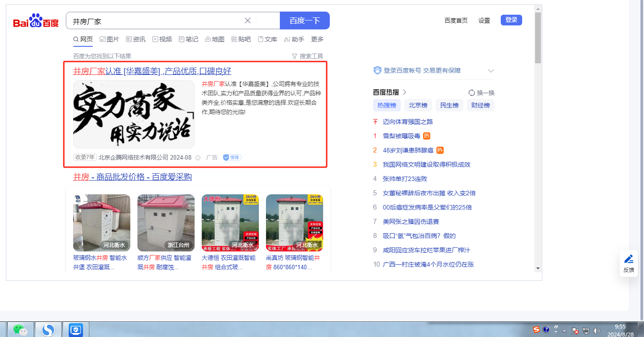The image size is (644, 337).
Task: Click the 保障 shield badge
Action: click(x=232, y=157)
